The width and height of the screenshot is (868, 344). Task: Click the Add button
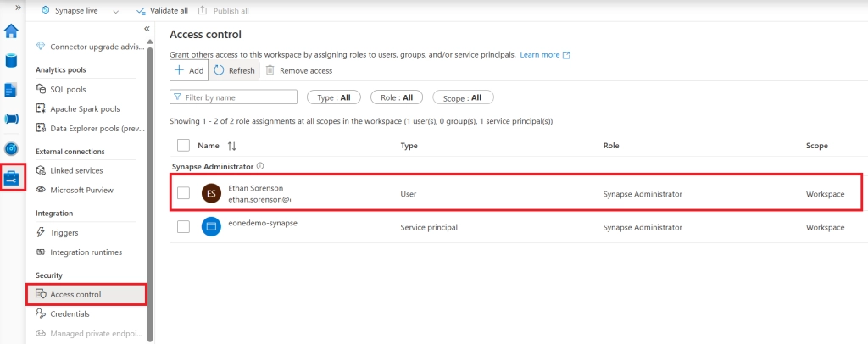pyautogui.click(x=189, y=71)
